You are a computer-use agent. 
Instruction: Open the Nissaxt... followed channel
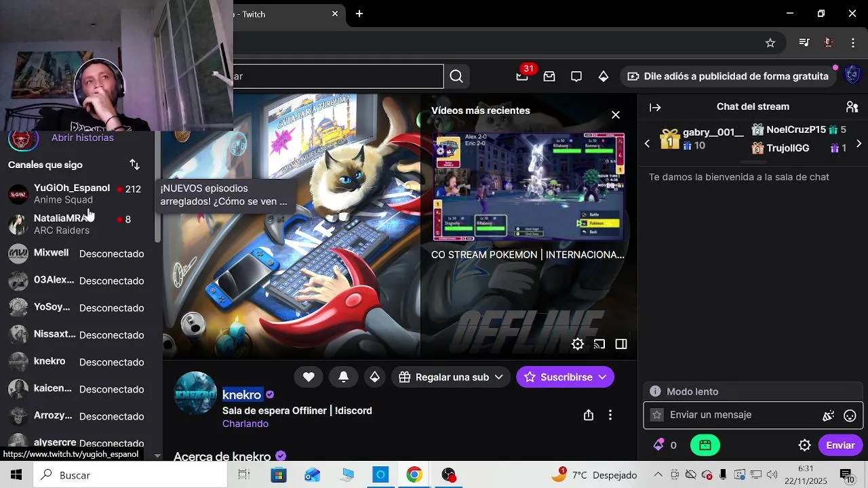pyautogui.click(x=78, y=335)
